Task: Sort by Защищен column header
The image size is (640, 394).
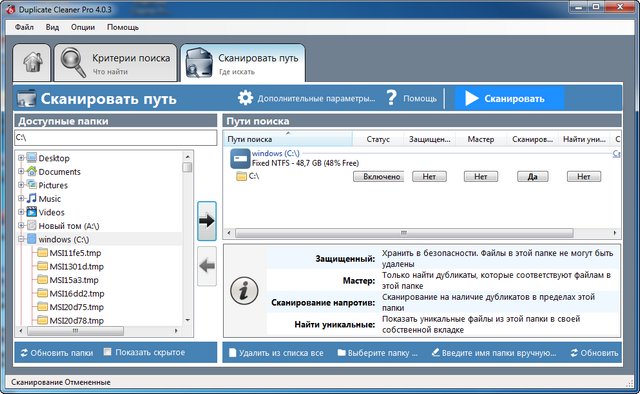Action: point(429,139)
